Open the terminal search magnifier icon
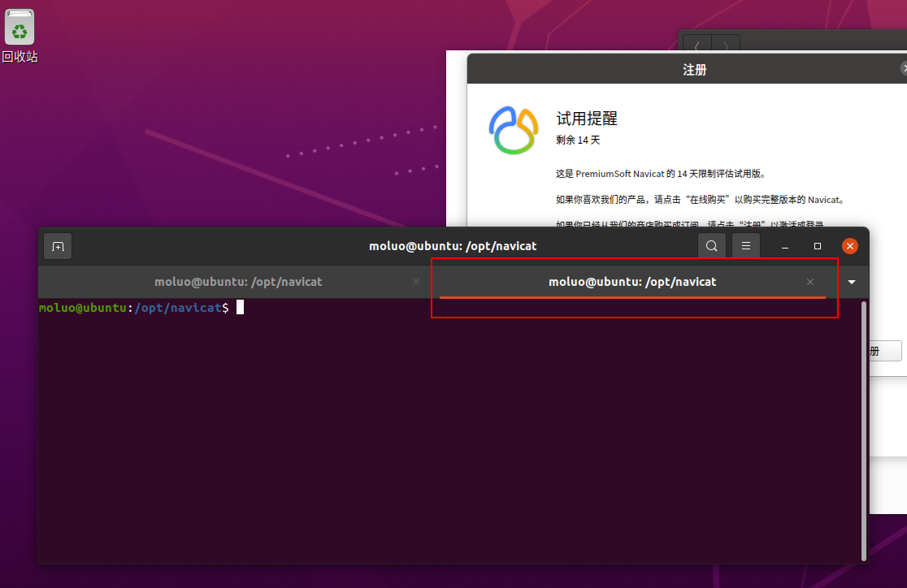This screenshot has height=588, width=907. tap(711, 246)
